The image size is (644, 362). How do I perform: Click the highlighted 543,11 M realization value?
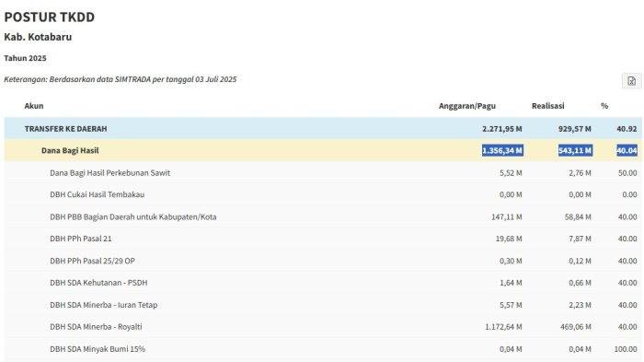[x=575, y=150]
